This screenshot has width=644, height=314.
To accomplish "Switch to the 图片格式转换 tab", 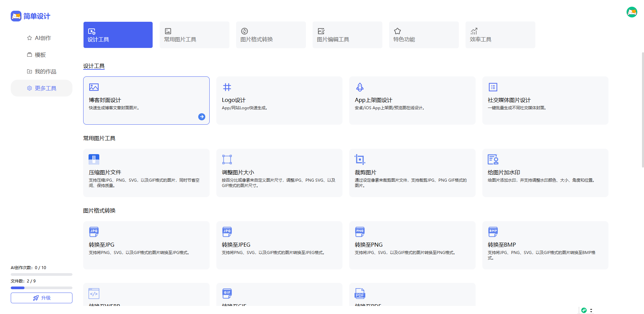I will (271, 35).
